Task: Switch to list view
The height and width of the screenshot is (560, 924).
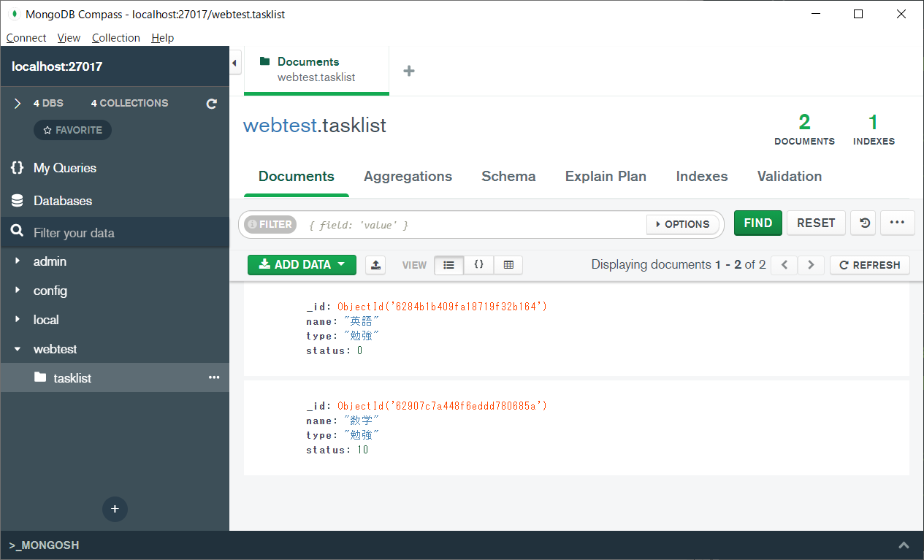Action: point(449,265)
